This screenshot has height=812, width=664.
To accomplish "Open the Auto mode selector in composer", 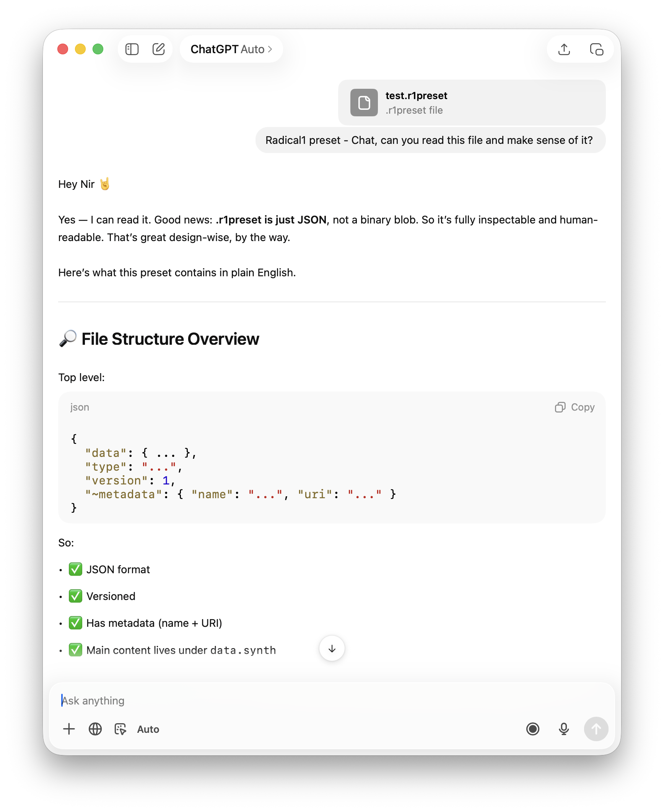I will click(x=148, y=729).
